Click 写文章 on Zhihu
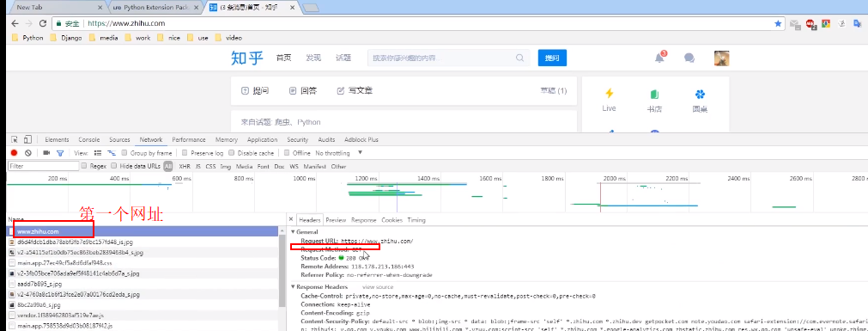This screenshot has height=331, width=868. tap(355, 90)
